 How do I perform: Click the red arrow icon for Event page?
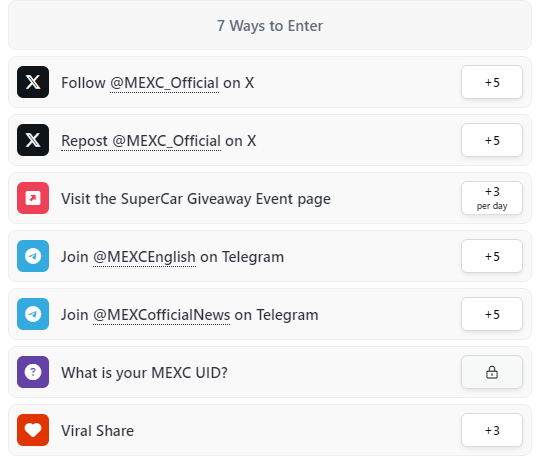tap(33, 198)
